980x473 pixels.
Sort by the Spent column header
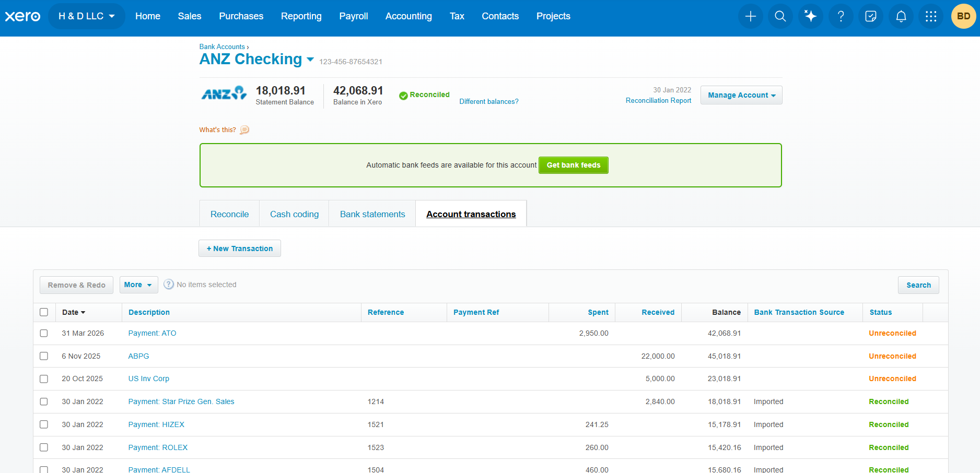pyautogui.click(x=598, y=312)
